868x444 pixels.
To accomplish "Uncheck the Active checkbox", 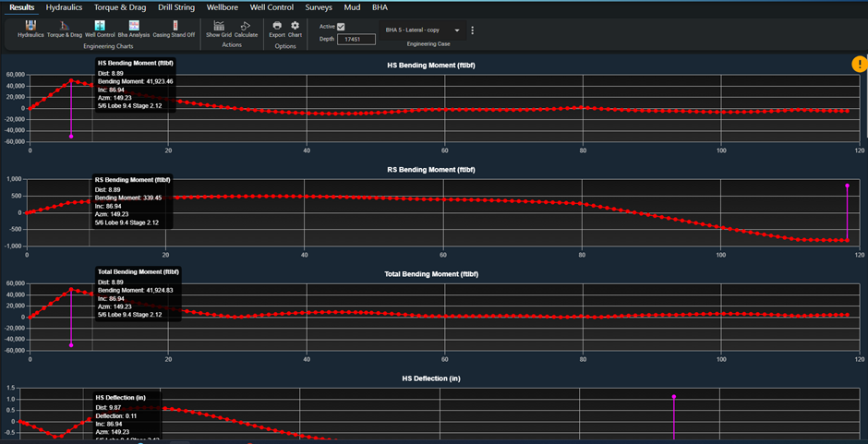I will (342, 27).
